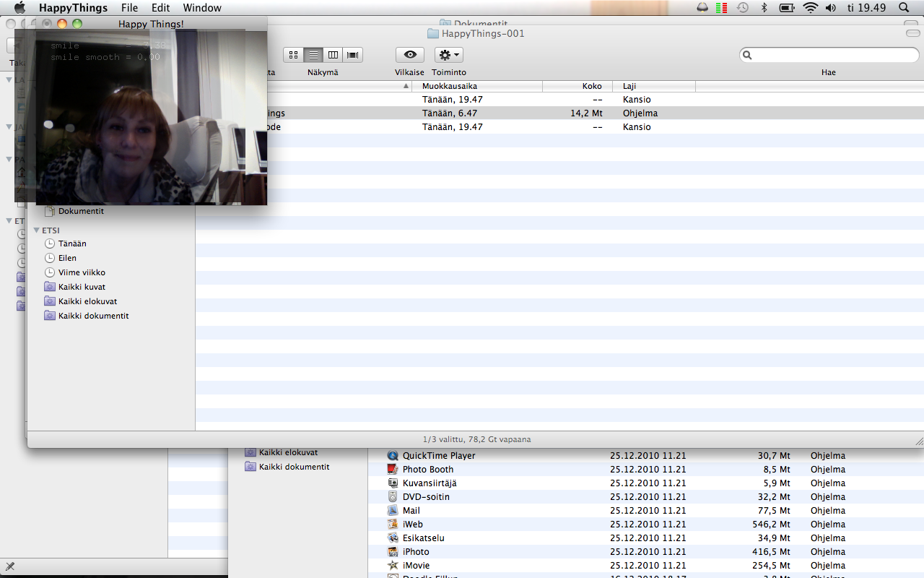The image size is (924, 578).
Task: Toggle toolbar with the pill button
Action: [x=912, y=33]
